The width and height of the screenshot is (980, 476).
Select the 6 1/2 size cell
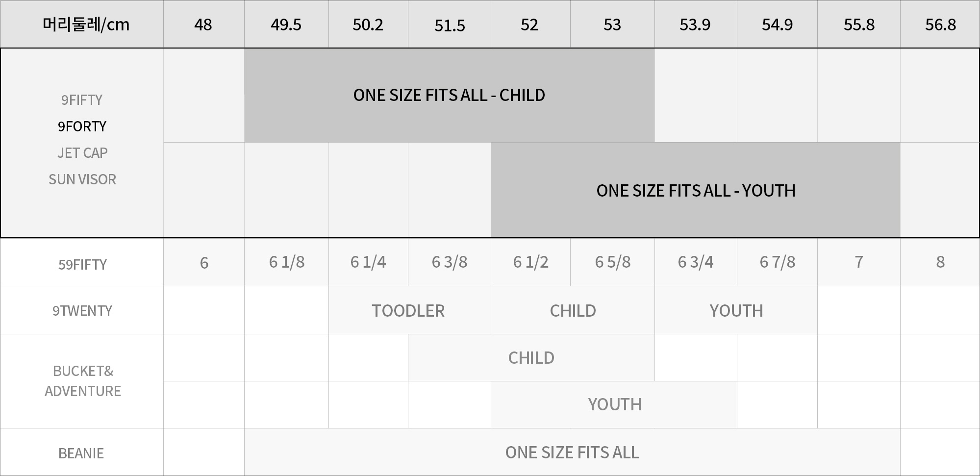pyautogui.click(x=530, y=262)
